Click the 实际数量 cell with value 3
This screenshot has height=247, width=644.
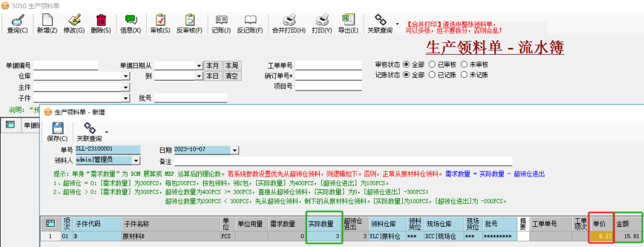pos(324,236)
